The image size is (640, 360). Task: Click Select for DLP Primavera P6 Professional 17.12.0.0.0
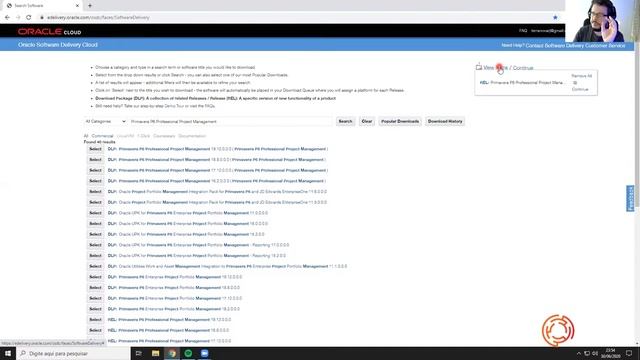[x=95, y=170]
